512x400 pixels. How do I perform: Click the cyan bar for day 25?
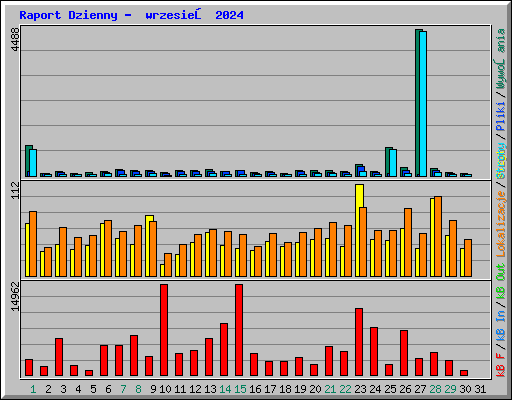tap(393, 163)
